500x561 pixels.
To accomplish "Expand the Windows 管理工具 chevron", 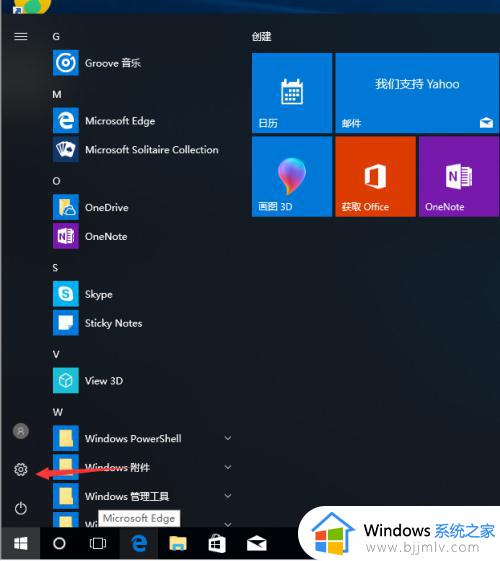I will pyautogui.click(x=228, y=496).
